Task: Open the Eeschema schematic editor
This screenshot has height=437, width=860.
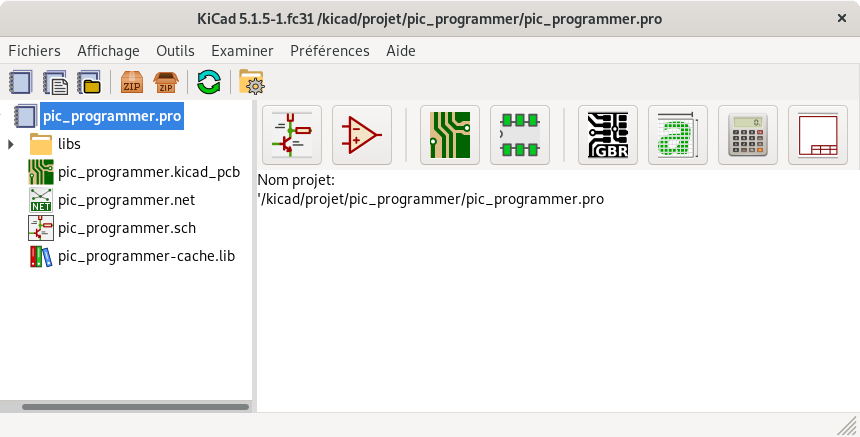Action: tap(291, 134)
